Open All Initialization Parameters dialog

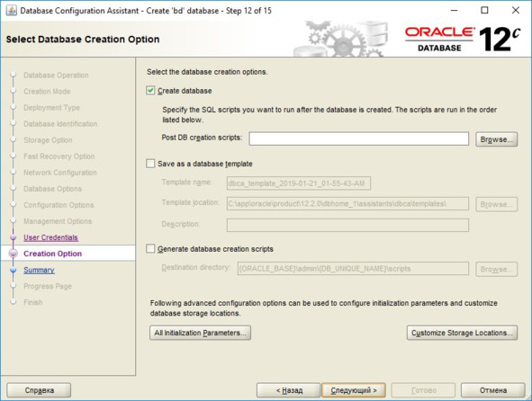pyautogui.click(x=200, y=333)
